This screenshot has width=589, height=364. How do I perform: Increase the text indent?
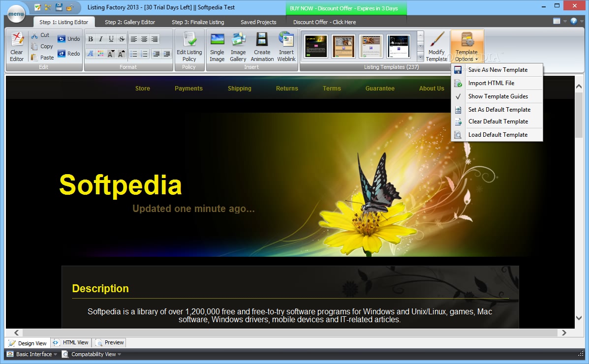click(167, 54)
